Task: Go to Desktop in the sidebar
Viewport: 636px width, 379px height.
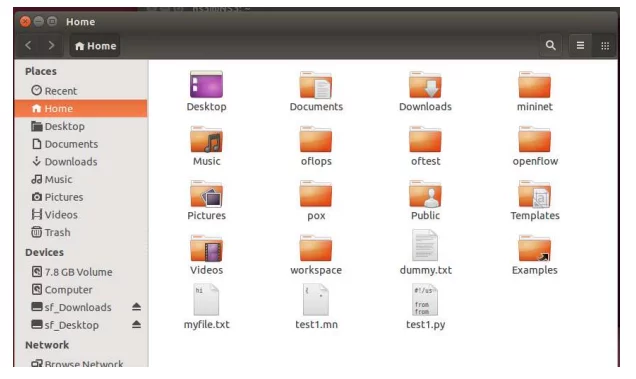Action: (81, 126)
